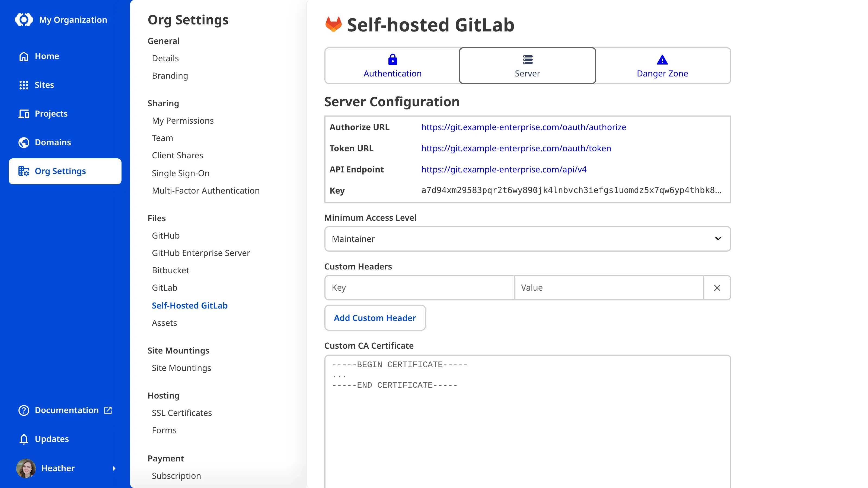The height and width of the screenshot is (488, 868).
Task: Open Details under General
Action: pos(165,58)
